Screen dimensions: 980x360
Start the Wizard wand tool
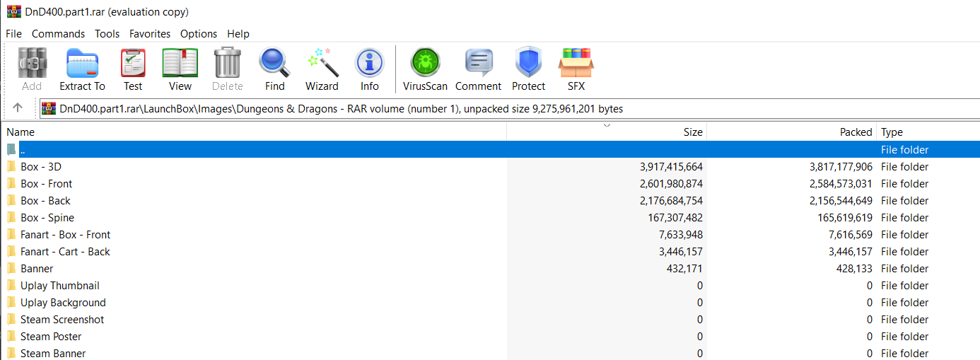pyautogui.click(x=322, y=69)
